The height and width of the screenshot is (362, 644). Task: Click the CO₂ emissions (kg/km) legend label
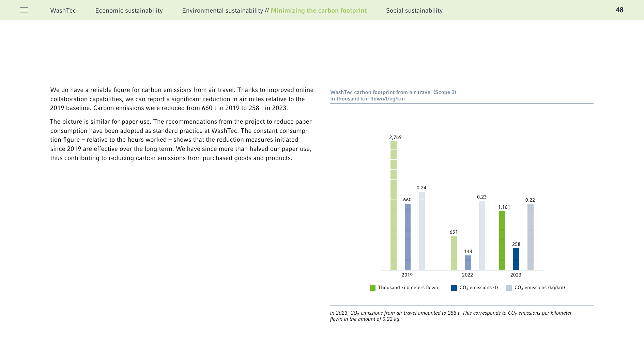click(x=540, y=288)
